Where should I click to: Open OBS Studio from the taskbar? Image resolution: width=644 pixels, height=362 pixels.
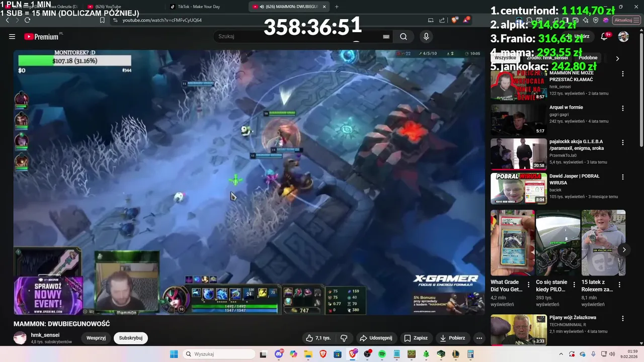[x=367, y=354]
